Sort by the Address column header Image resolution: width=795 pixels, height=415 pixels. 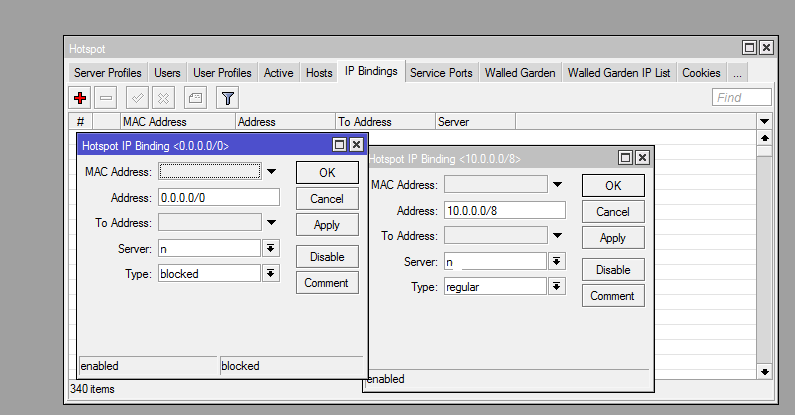285,122
